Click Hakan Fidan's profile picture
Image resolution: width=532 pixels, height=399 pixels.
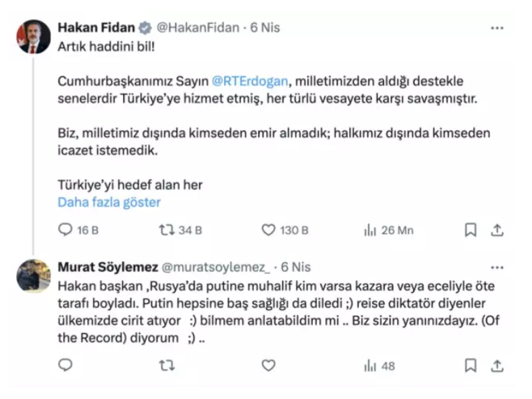(x=34, y=37)
